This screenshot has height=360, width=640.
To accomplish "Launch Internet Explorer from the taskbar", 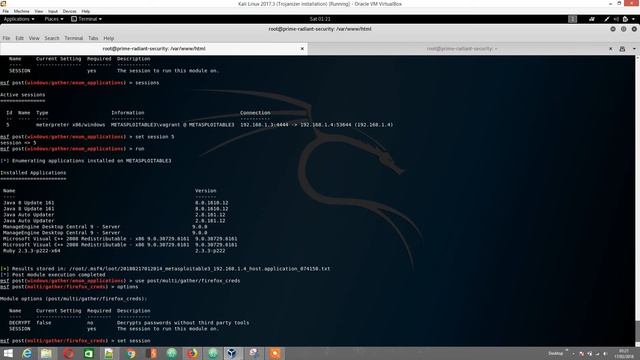I will pyautogui.click(x=27, y=353).
